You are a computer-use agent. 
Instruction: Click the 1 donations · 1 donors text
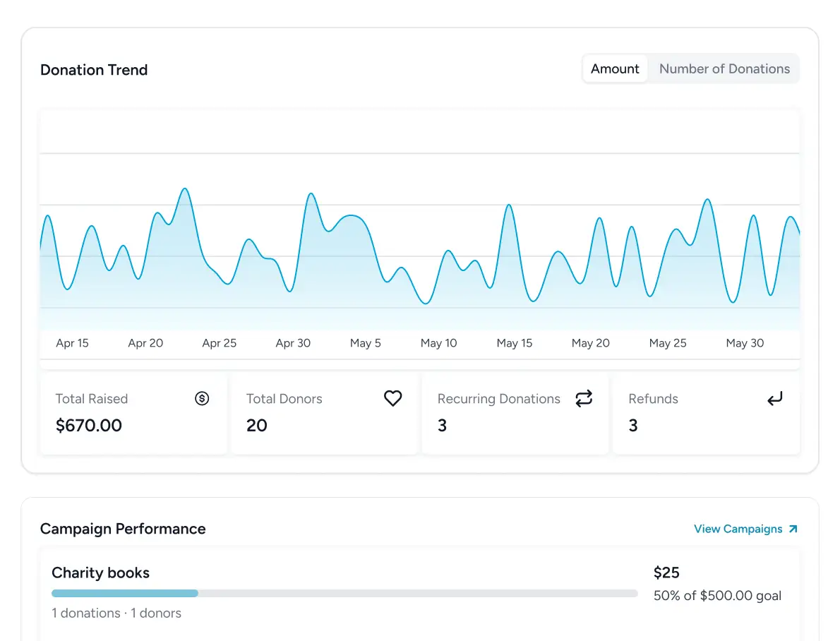click(x=116, y=613)
